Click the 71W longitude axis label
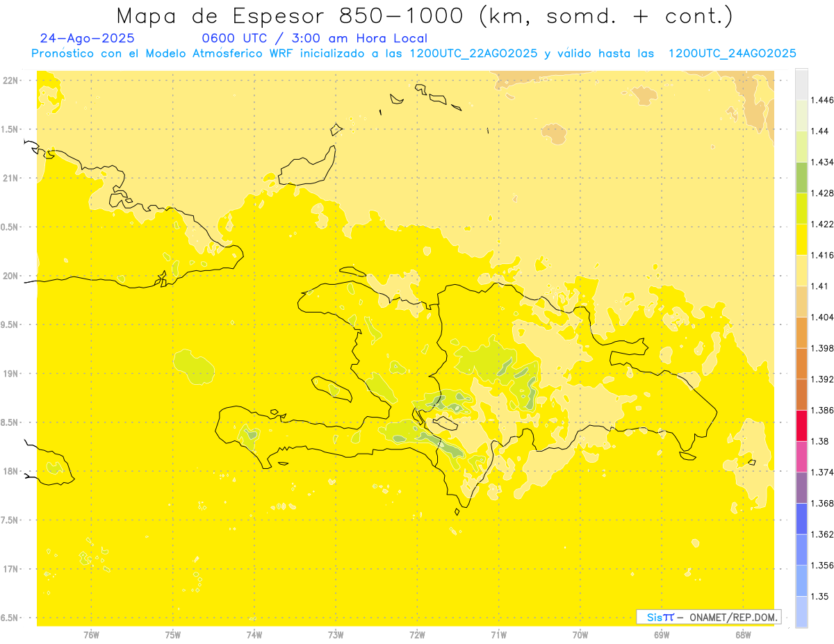 coord(498,635)
